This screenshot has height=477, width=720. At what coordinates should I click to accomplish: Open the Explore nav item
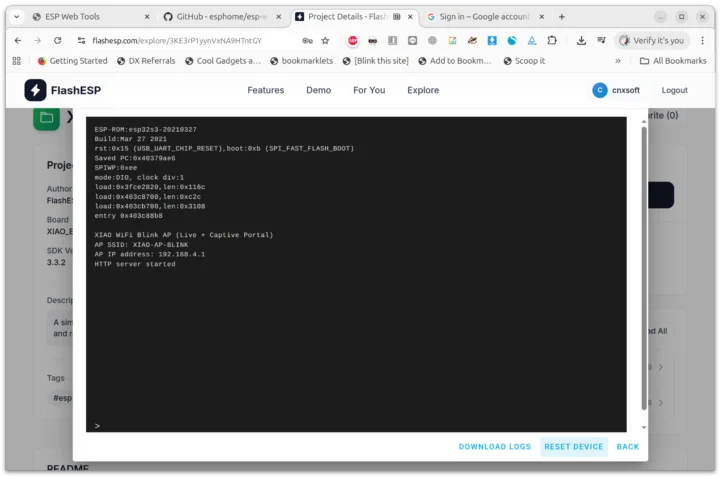pos(423,90)
